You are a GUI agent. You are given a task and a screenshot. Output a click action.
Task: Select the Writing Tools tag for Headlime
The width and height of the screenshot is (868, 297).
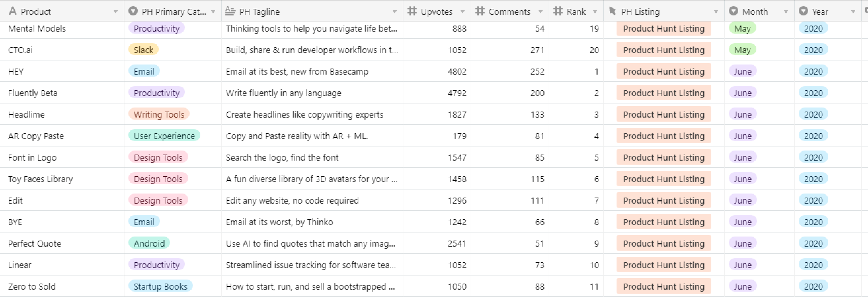159,115
